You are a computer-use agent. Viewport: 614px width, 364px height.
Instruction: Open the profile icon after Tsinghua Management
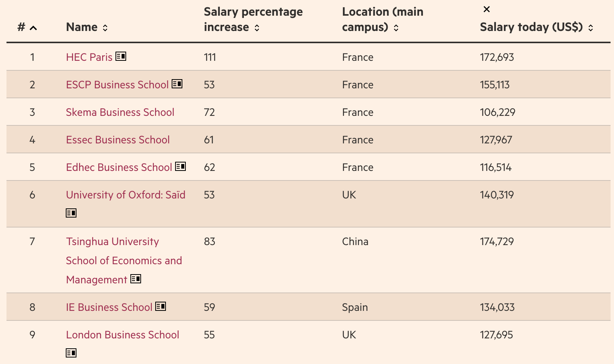[136, 279]
